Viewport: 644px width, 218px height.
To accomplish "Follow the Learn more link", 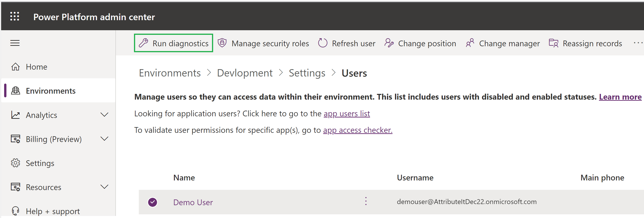I will [620, 97].
